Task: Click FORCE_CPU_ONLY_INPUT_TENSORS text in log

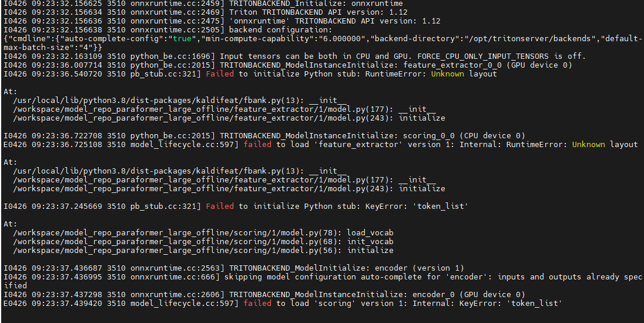Action: (482, 56)
